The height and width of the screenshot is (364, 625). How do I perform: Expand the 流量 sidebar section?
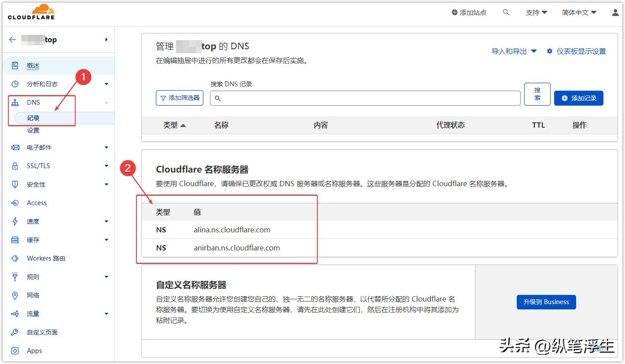point(106,313)
